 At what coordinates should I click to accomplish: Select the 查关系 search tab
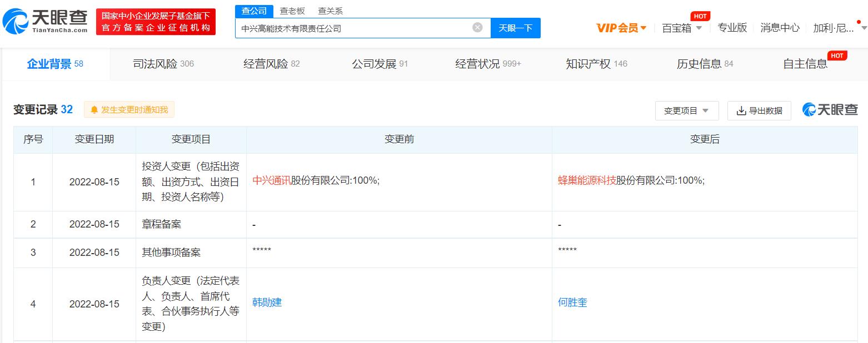point(330,11)
